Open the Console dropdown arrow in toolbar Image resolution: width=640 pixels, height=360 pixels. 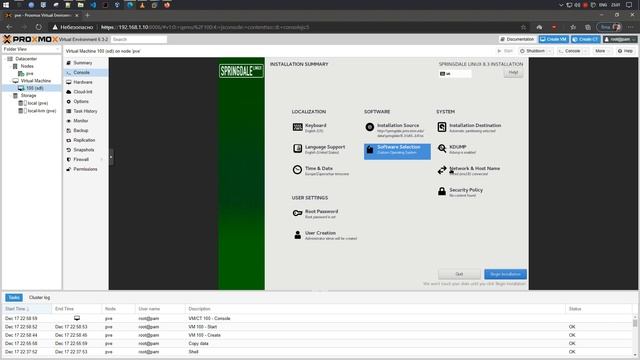(585, 51)
